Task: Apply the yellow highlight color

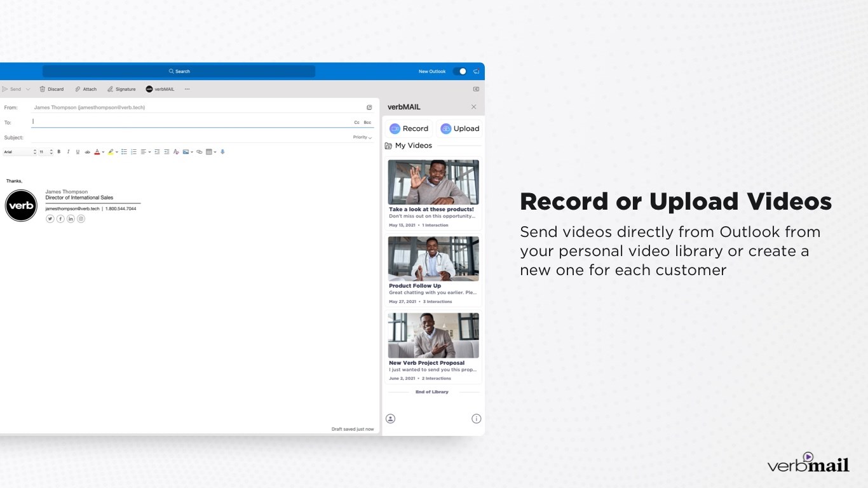Action: [111, 152]
